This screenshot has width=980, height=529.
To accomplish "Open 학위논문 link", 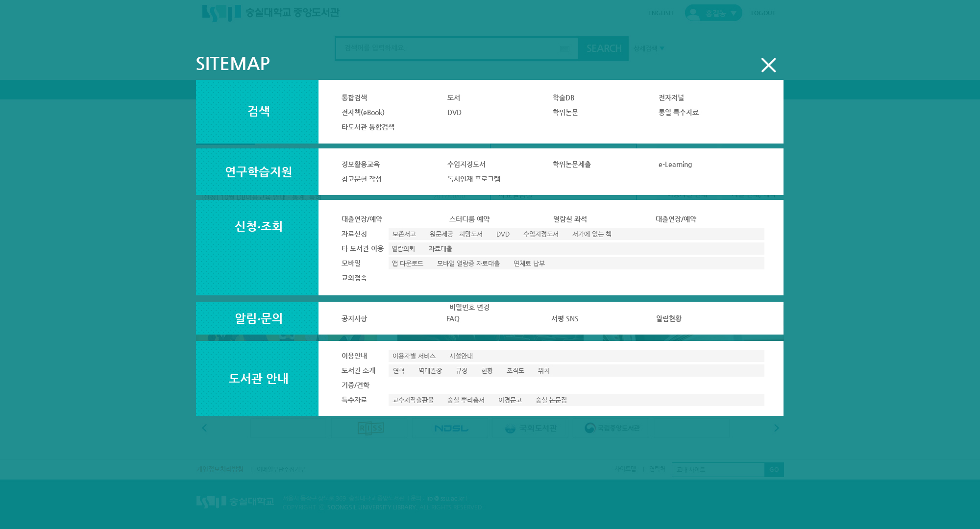I will (x=565, y=113).
